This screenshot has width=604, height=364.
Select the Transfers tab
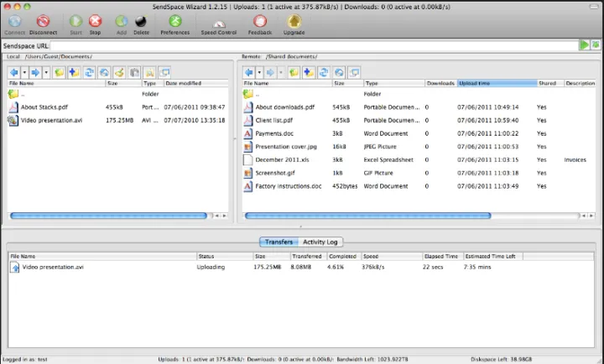[x=279, y=242]
